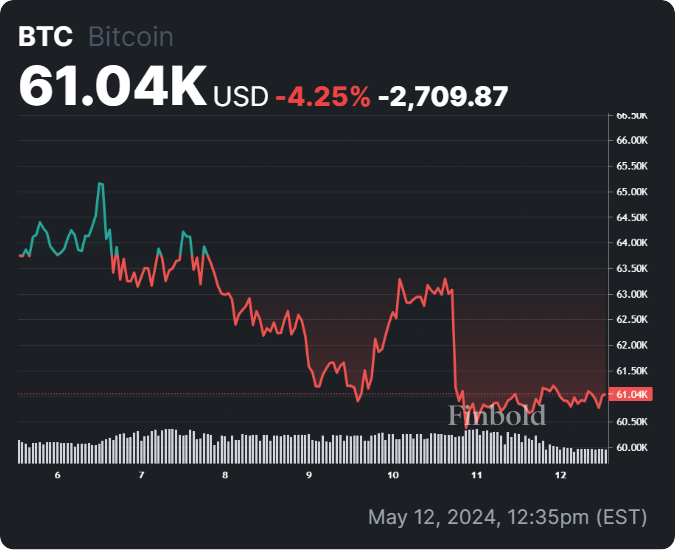675x550 pixels.
Task: Click the 63.00K price axis label
Action: tap(633, 294)
